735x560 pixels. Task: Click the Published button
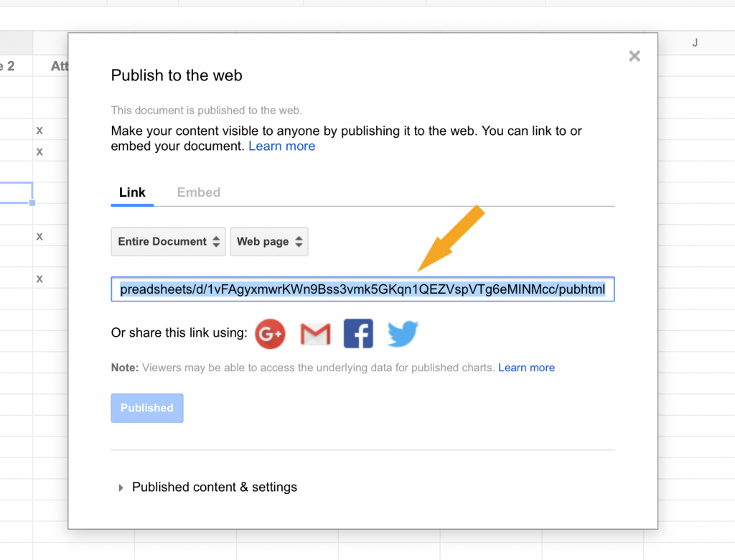coord(146,408)
